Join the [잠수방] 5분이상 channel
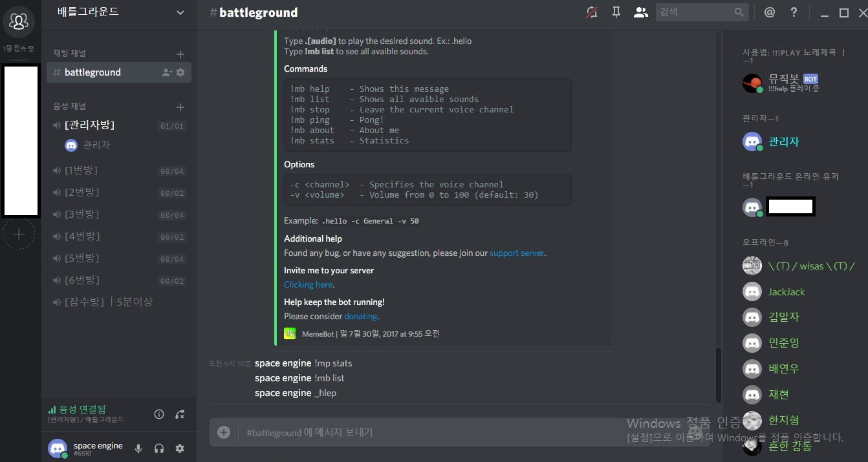Viewport: 868px width, 462px height. click(x=119, y=302)
